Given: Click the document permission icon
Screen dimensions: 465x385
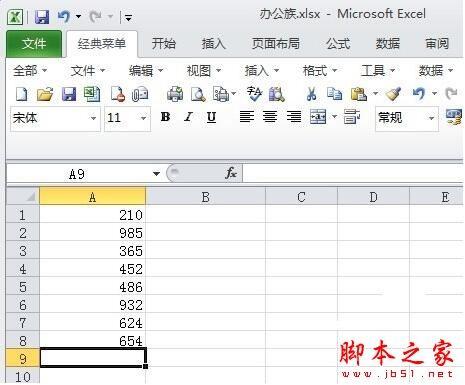Looking at the screenshot, I should (118, 94).
